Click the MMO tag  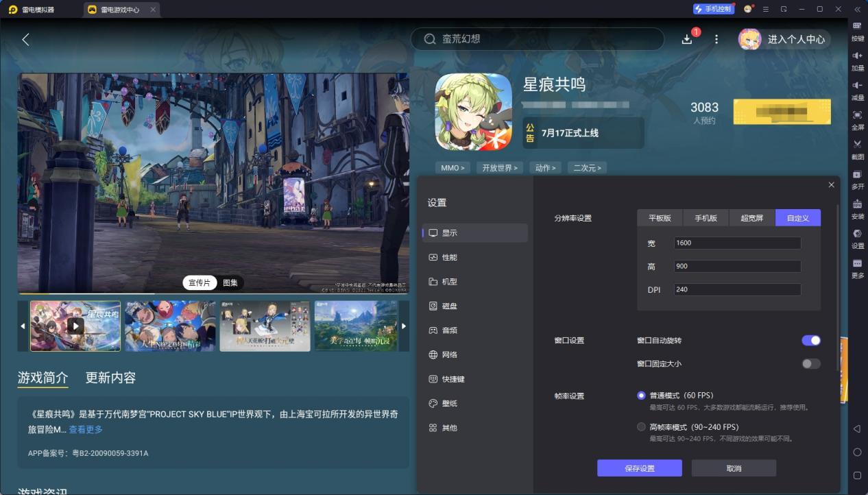453,168
